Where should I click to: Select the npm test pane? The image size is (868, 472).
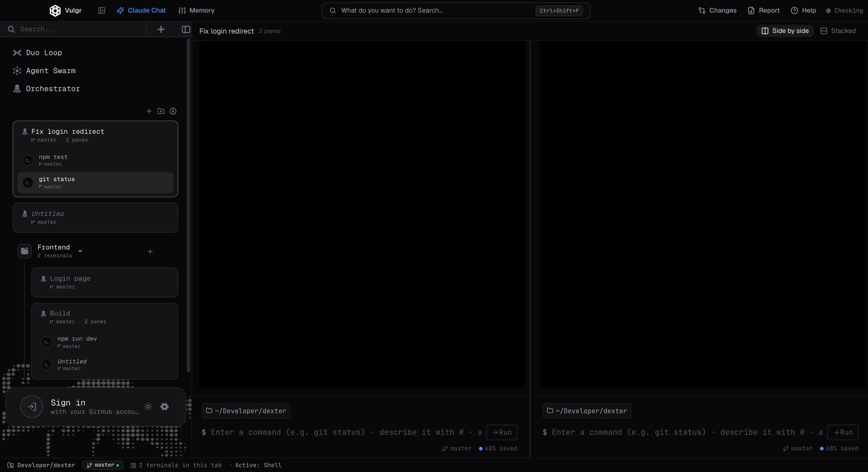coord(95,160)
